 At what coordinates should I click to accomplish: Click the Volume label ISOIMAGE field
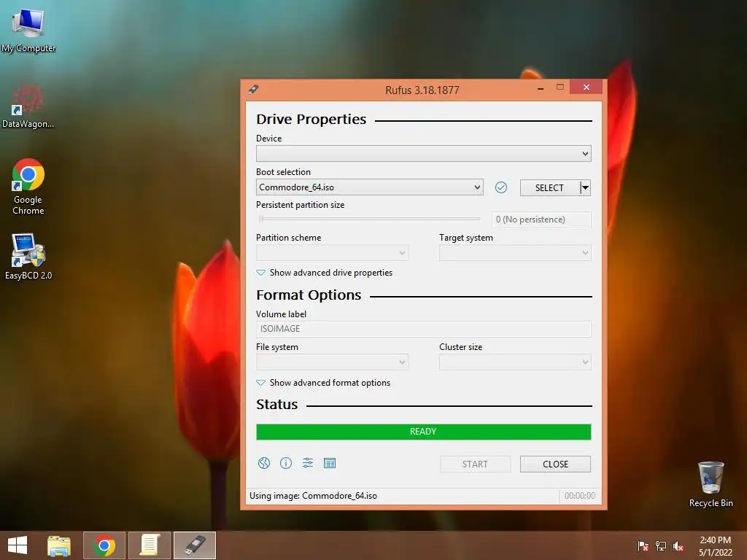pos(424,329)
